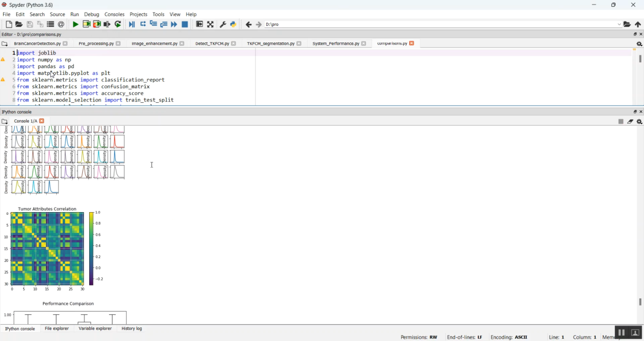Viewport: 644px width, 341px height.
Task: Click the New file icon
Action: pyautogui.click(x=9, y=24)
